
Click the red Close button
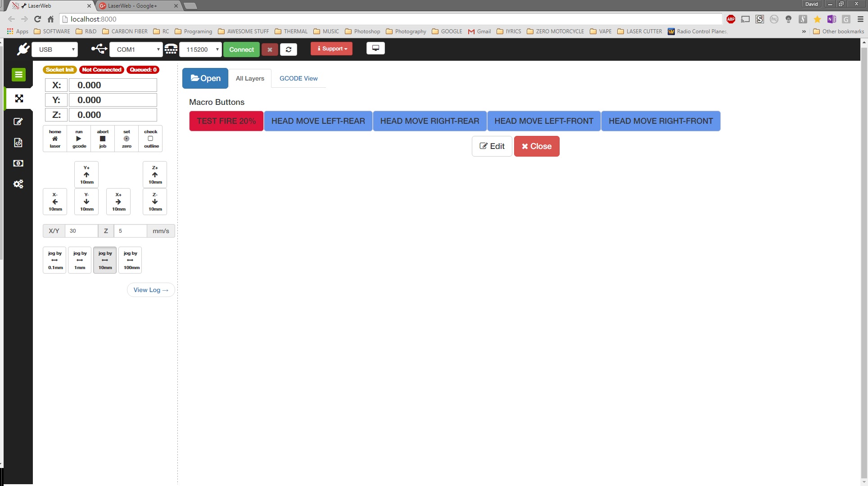pos(537,146)
